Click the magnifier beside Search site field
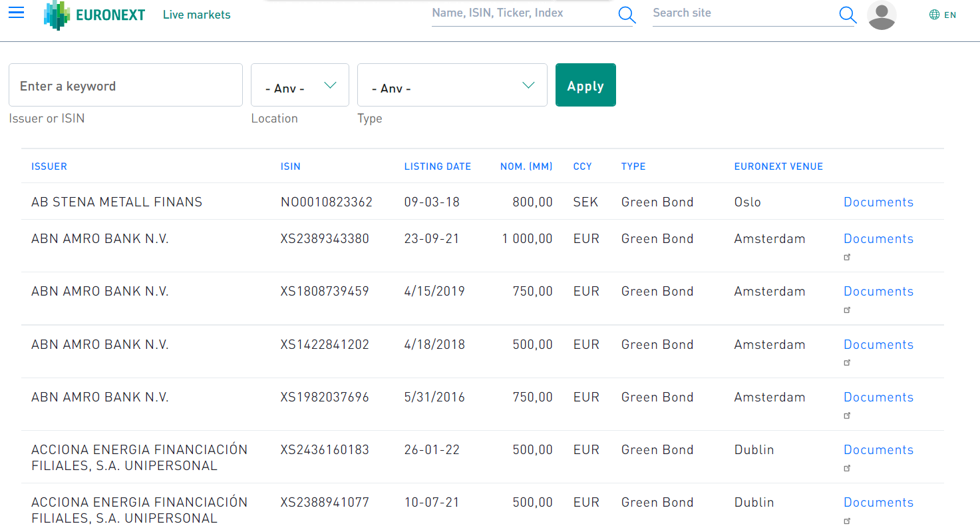The image size is (980, 532). [x=847, y=15]
